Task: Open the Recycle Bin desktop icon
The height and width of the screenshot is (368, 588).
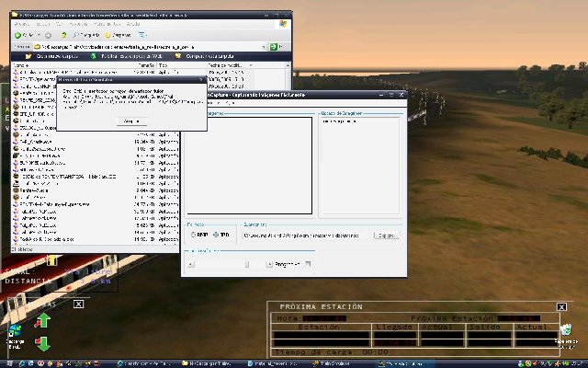Action: (568, 333)
